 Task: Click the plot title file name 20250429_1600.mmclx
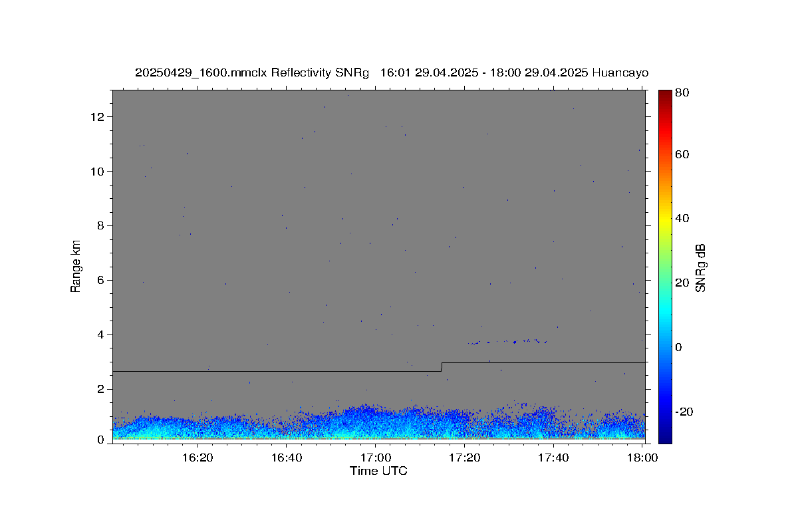coord(200,72)
